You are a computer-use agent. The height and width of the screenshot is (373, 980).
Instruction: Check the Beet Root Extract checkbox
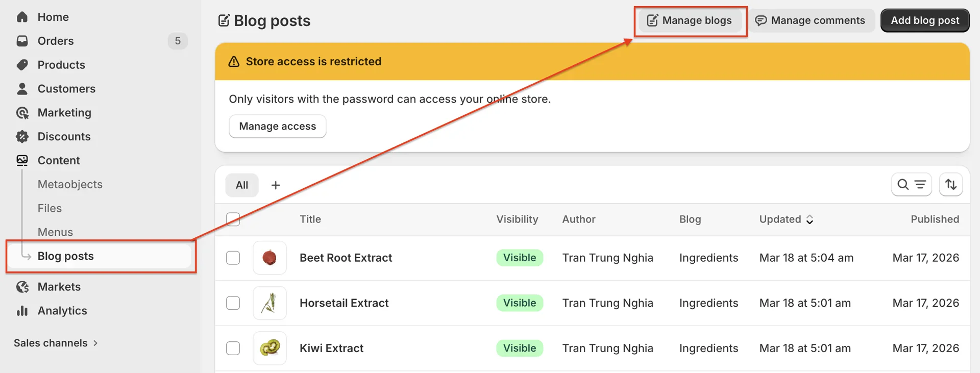pyautogui.click(x=233, y=258)
